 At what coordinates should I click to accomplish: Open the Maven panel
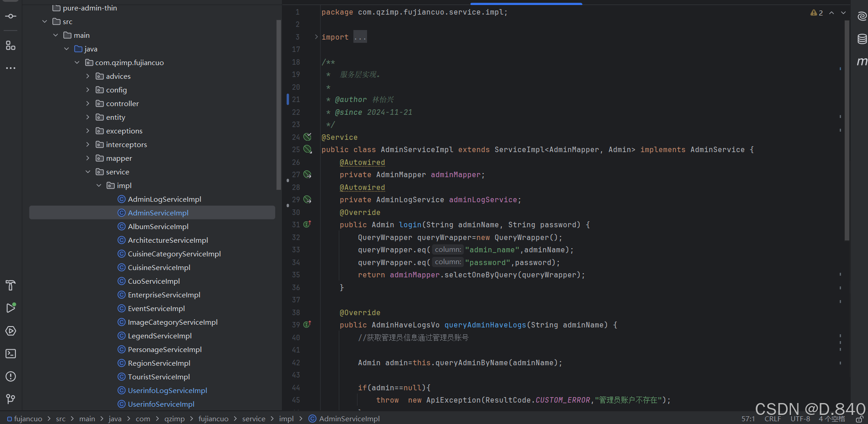[862, 61]
